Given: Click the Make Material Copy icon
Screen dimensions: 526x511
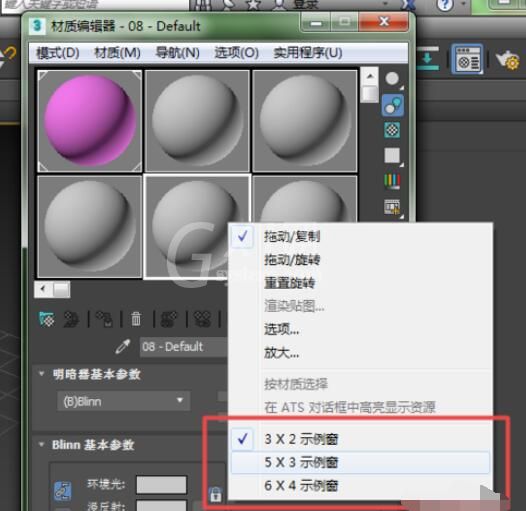Looking at the screenshot, I should pos(169,319).
